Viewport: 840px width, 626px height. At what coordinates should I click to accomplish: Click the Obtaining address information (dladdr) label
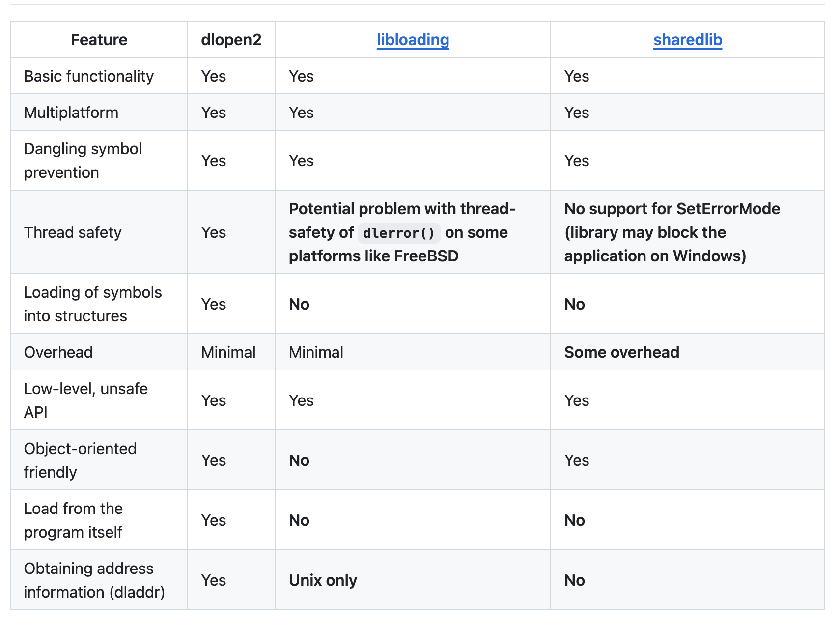94,580
